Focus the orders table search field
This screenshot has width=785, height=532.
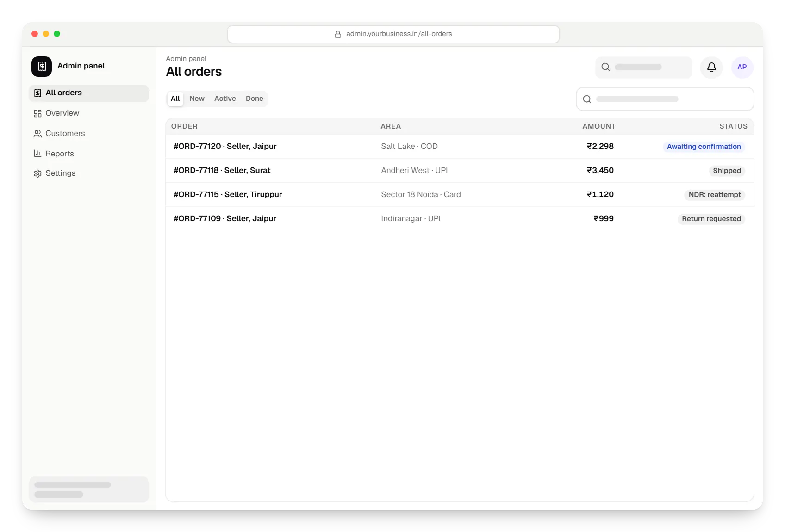pos(665,99)
